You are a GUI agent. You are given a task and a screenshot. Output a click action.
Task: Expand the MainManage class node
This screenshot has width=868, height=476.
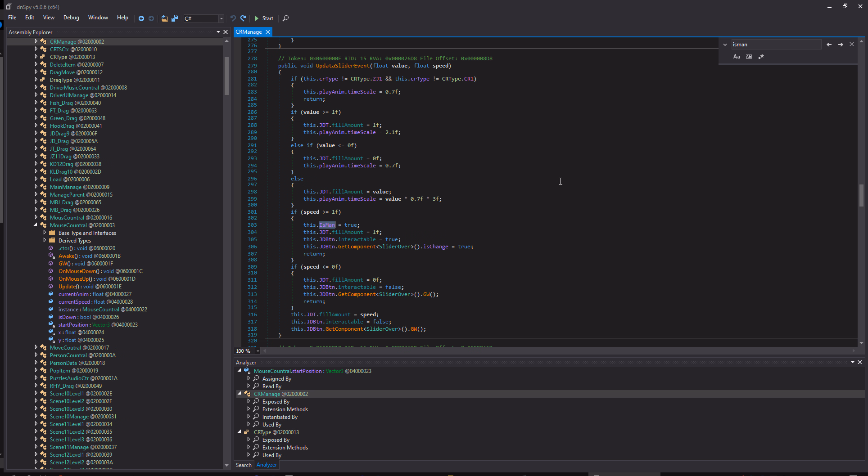(x=36, y=187)
